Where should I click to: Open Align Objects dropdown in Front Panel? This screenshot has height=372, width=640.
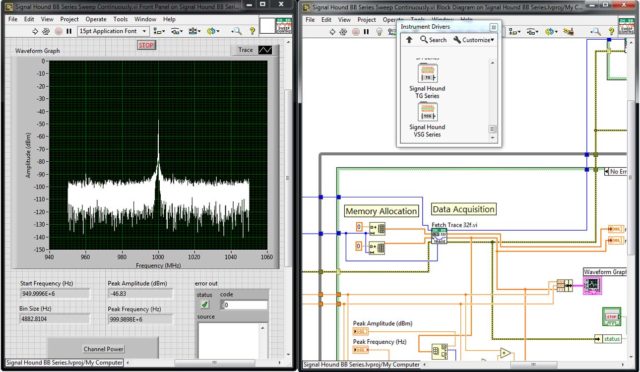coord(159,31)
